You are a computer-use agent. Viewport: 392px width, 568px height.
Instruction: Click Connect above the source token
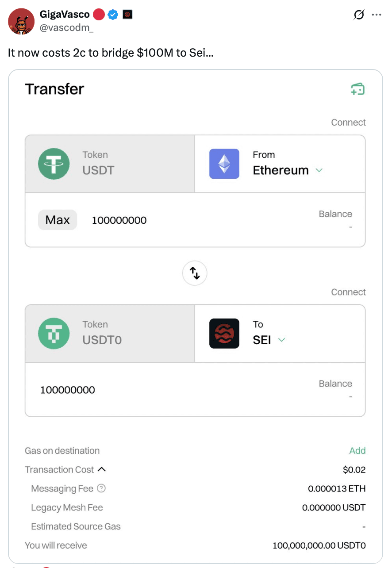[x=348, y=123]
